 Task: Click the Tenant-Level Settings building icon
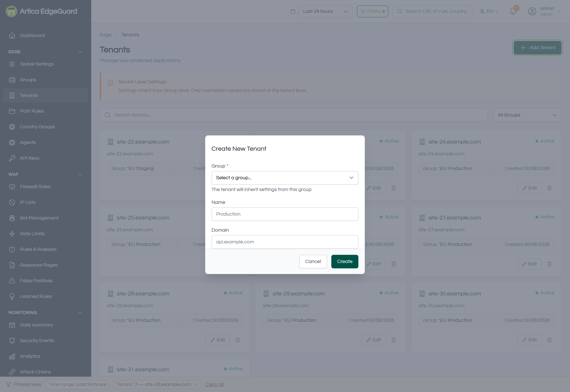click(110, 82)
